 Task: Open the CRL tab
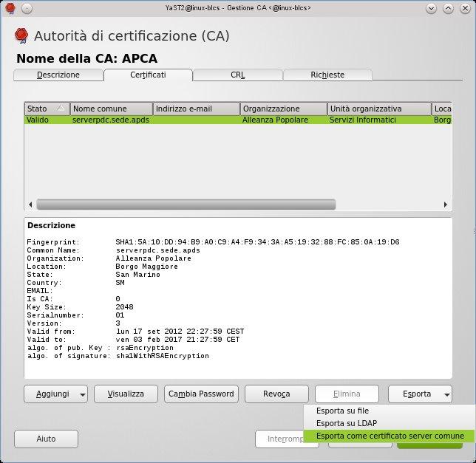coord(238,75)
